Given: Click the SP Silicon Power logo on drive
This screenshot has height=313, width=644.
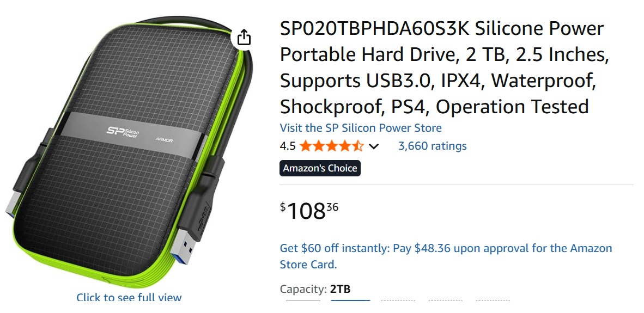Looking at the screenshot, I should (123, 132).
